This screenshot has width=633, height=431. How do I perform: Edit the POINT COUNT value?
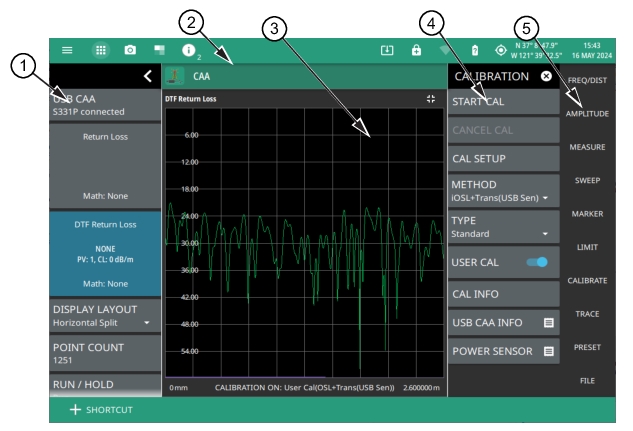click(104, 353)
